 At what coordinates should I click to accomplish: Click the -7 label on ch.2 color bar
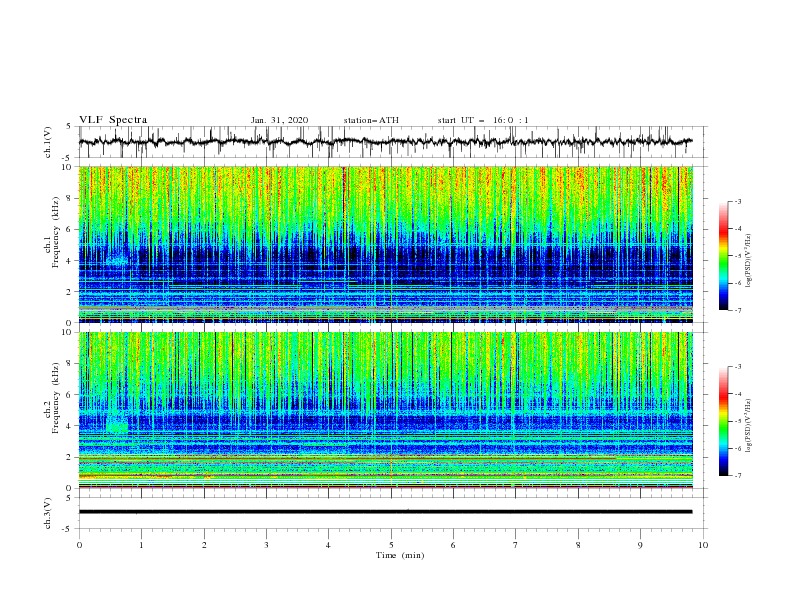pos(737,476)
